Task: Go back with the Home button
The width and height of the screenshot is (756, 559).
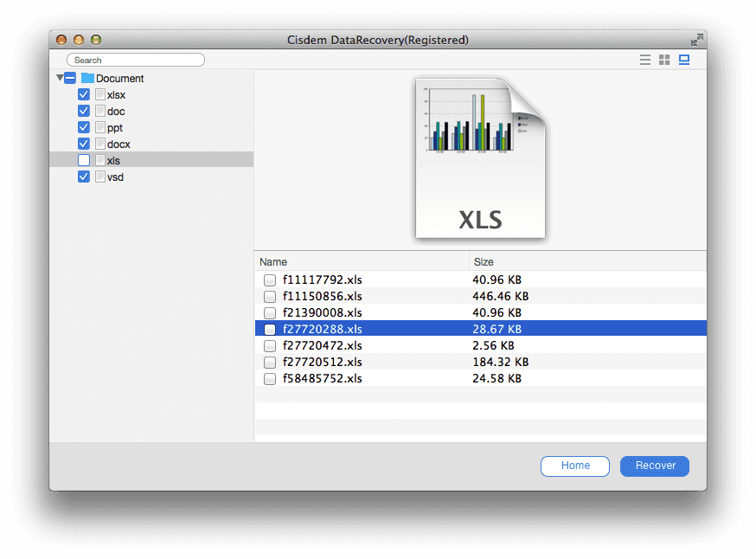Action: coord(574,466)
